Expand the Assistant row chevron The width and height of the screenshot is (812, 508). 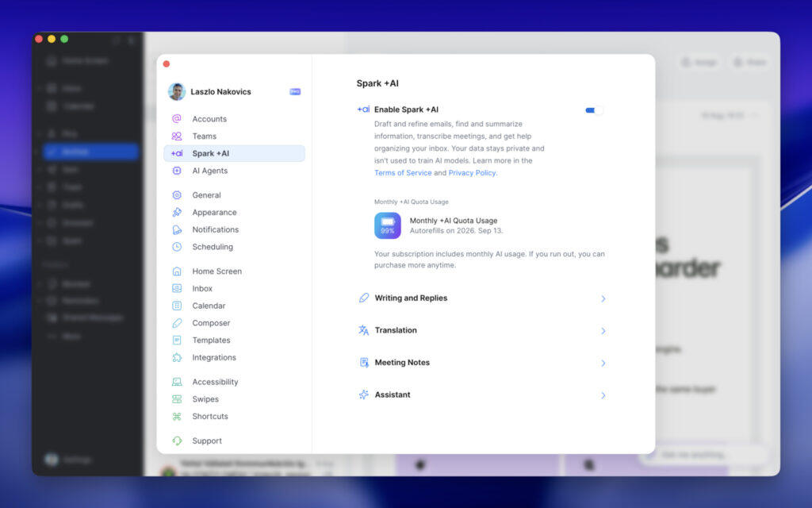click(x=603, y=395)
